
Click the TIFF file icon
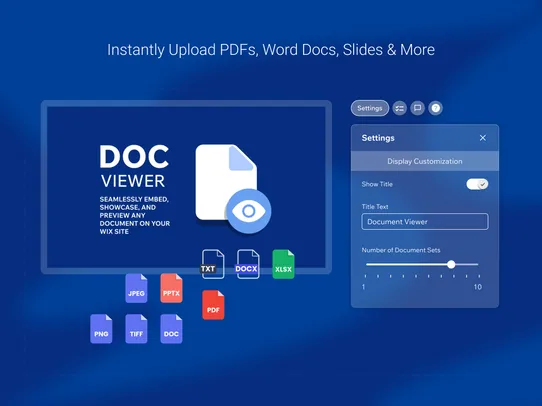[x=136, y=329]
